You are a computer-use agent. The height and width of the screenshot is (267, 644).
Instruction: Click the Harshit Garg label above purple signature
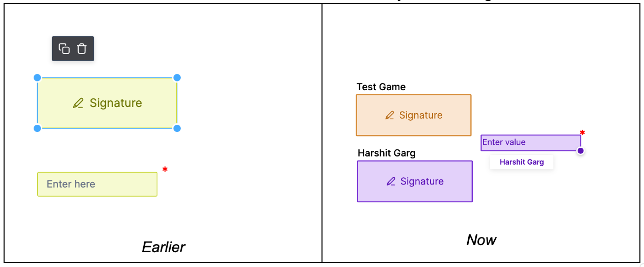point(386,153)
